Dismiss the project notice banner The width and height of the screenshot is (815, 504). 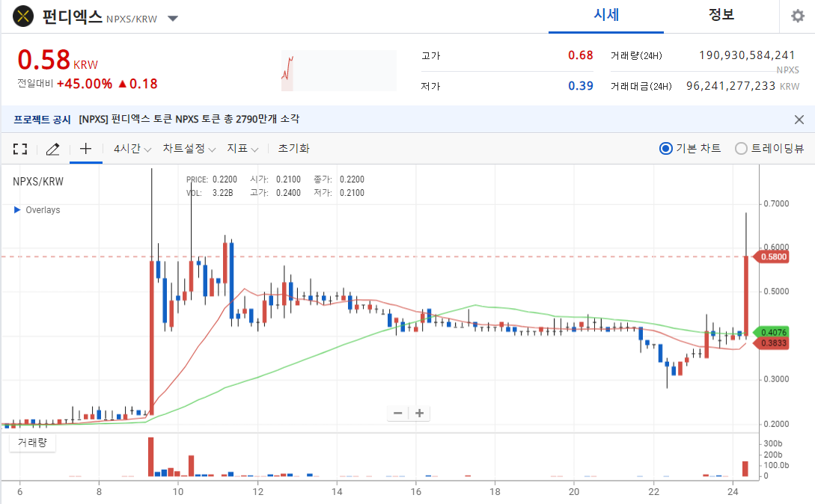point(799,120)
